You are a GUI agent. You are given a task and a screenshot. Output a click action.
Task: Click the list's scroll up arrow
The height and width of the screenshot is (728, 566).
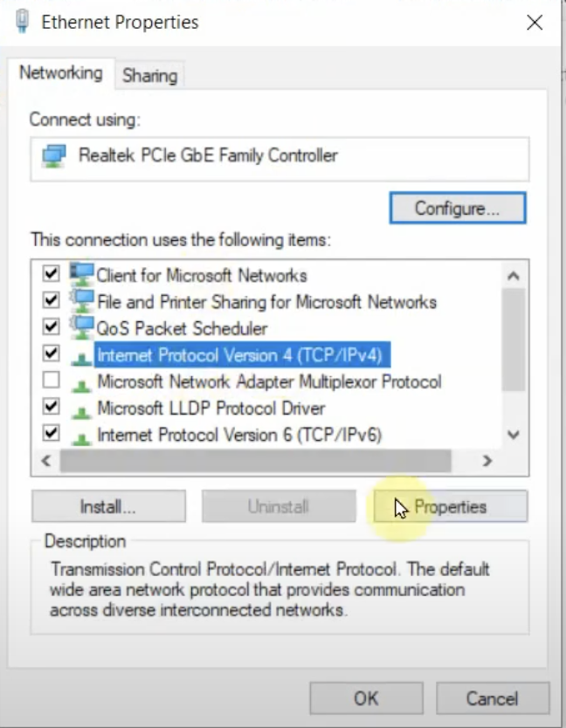[514, 276]
